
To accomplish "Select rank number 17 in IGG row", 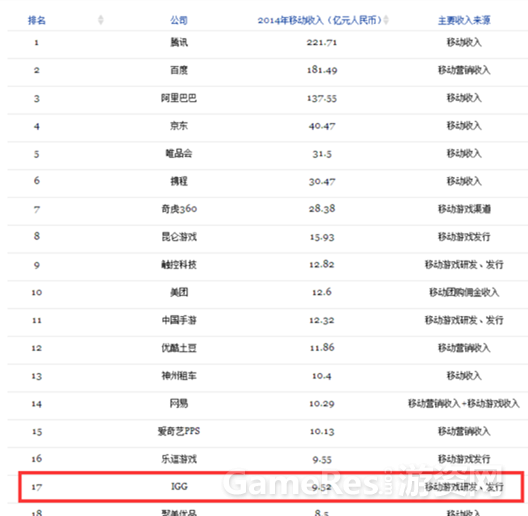I will pyautogui.click(x=37, y=487).
